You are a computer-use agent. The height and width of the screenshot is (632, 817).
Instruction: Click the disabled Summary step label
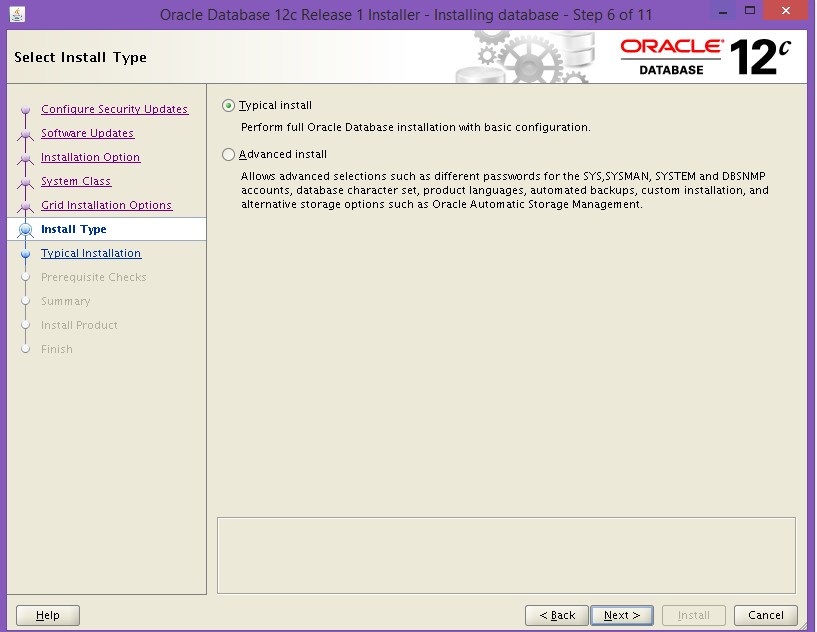point(66,301)
